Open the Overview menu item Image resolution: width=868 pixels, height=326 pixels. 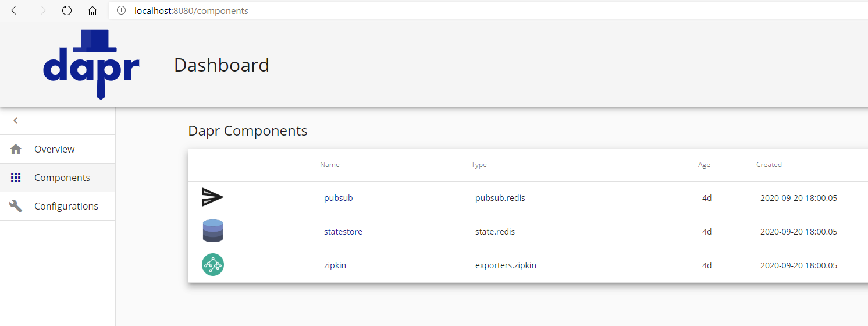click(55, 149)
